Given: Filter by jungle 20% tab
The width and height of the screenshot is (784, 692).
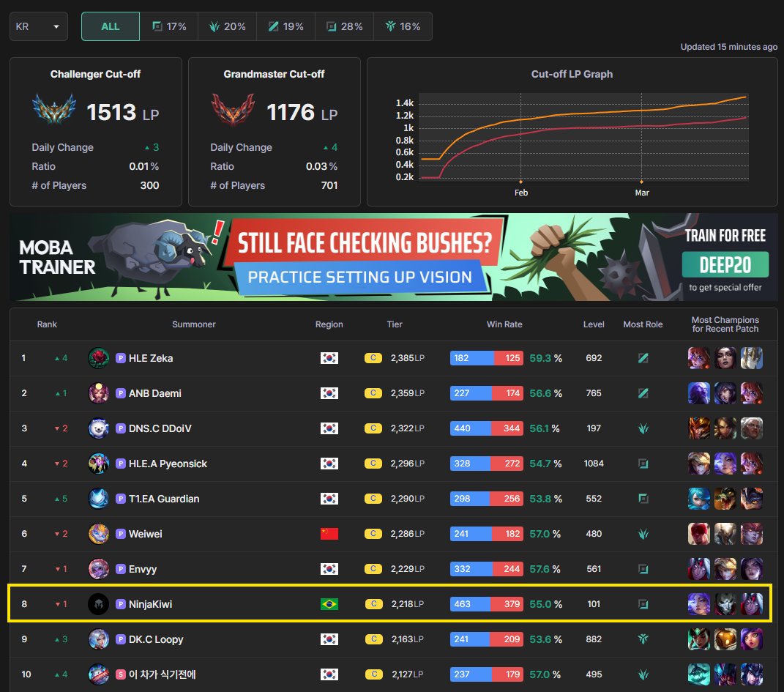Looking at the screenshot, I should (x=228, y=26).
